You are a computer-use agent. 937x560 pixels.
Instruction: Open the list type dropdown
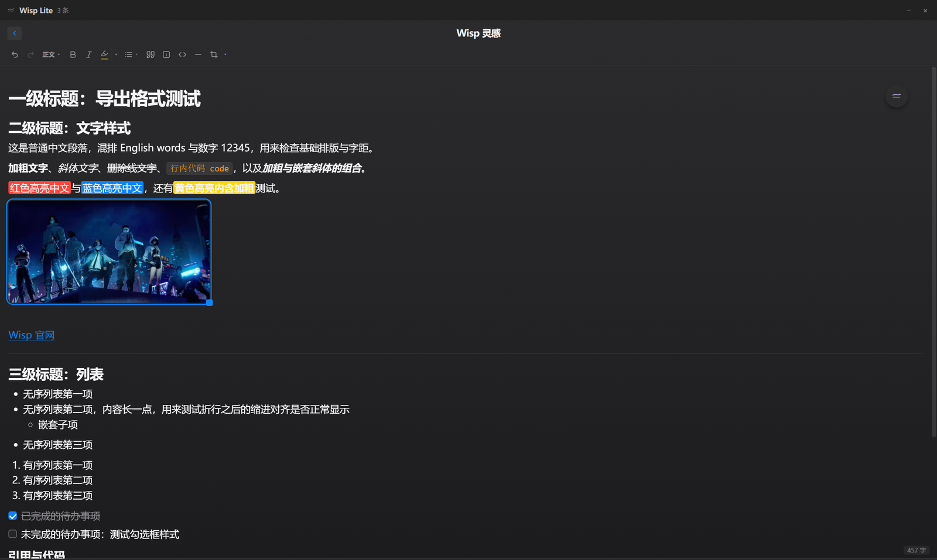tap(131, 54)
